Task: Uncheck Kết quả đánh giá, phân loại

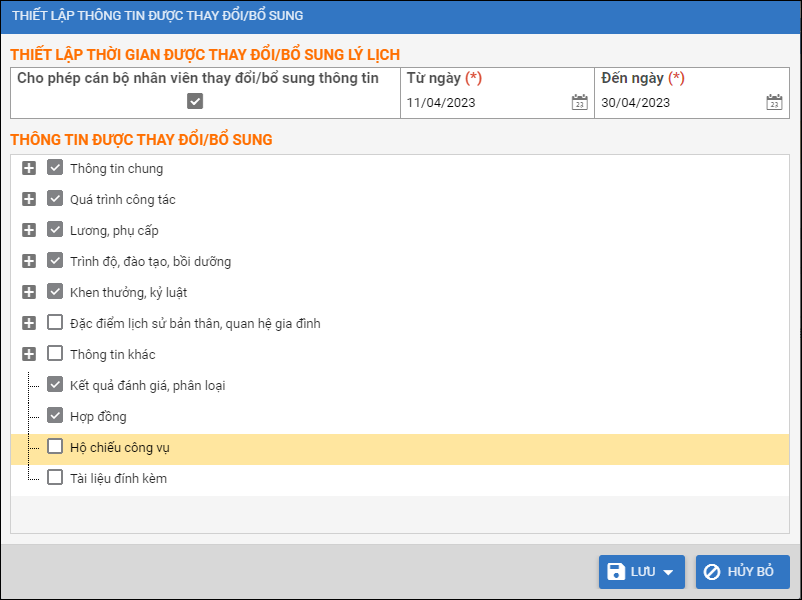Action: 55,385
